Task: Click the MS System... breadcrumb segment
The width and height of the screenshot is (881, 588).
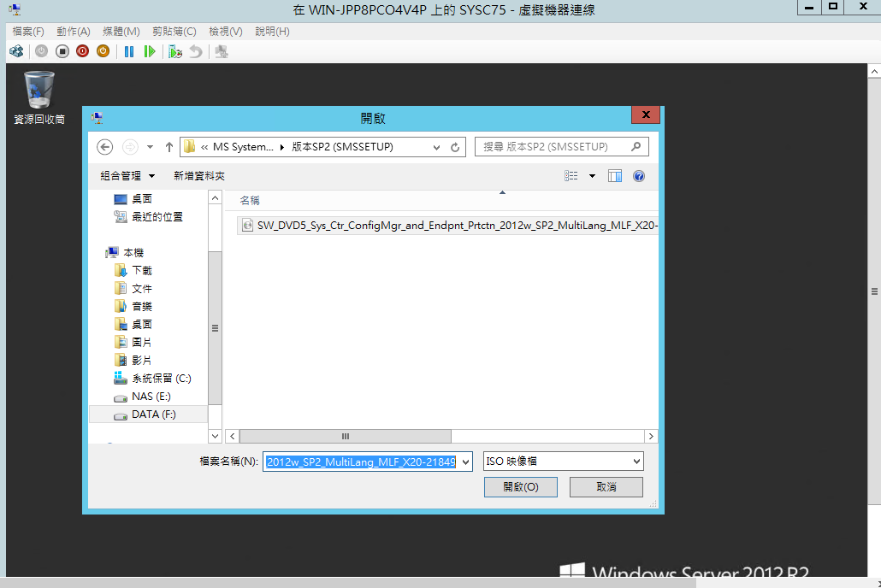Action: coord(243,147)
